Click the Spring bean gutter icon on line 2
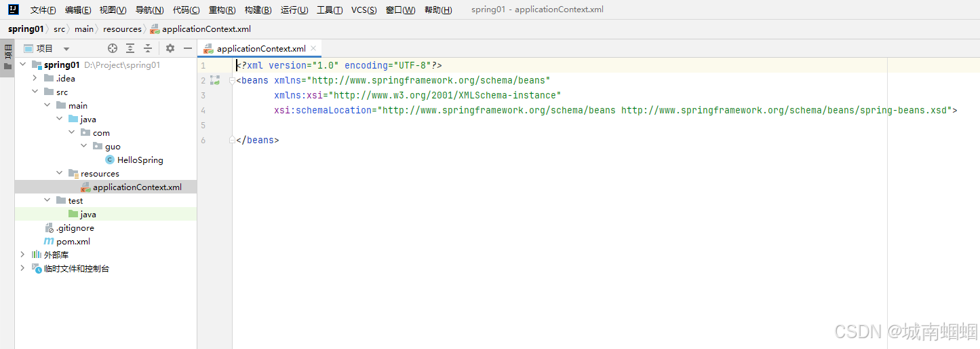 click(x=215, y=80)
